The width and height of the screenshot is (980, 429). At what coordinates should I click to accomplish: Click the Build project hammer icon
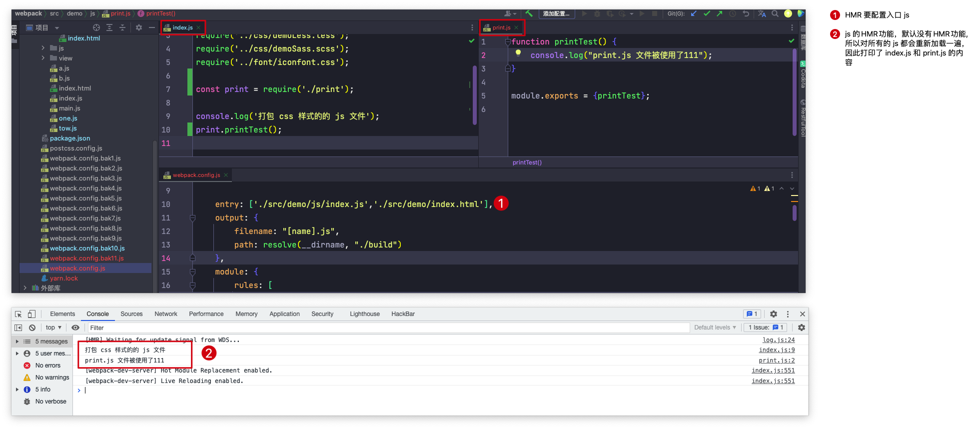click(529, 13)
